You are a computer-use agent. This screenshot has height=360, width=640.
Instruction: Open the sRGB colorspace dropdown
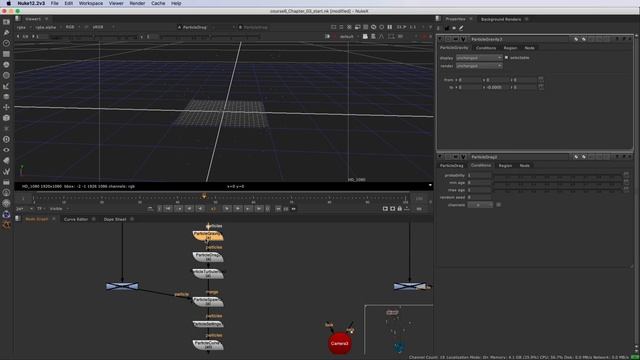tap(103, 27)
